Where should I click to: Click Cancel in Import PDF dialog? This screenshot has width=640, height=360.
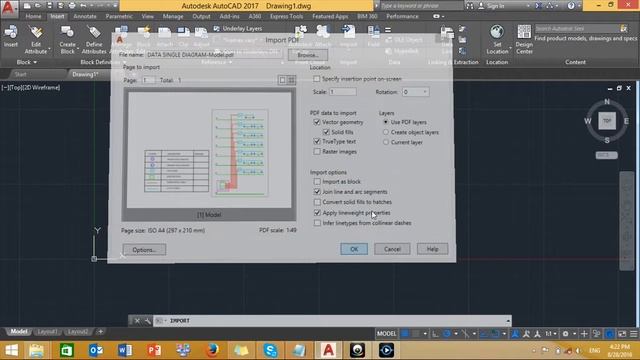tap(392, 249)
